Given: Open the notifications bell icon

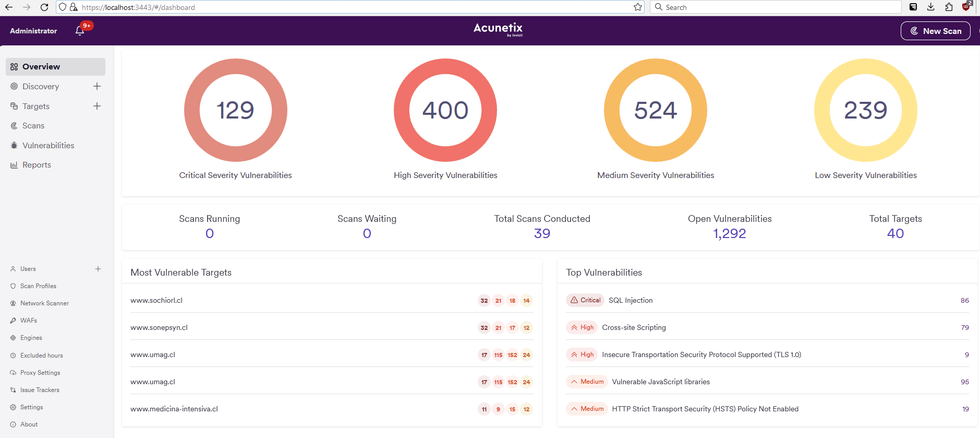Looking at the screenshot, I should [80, 31].
